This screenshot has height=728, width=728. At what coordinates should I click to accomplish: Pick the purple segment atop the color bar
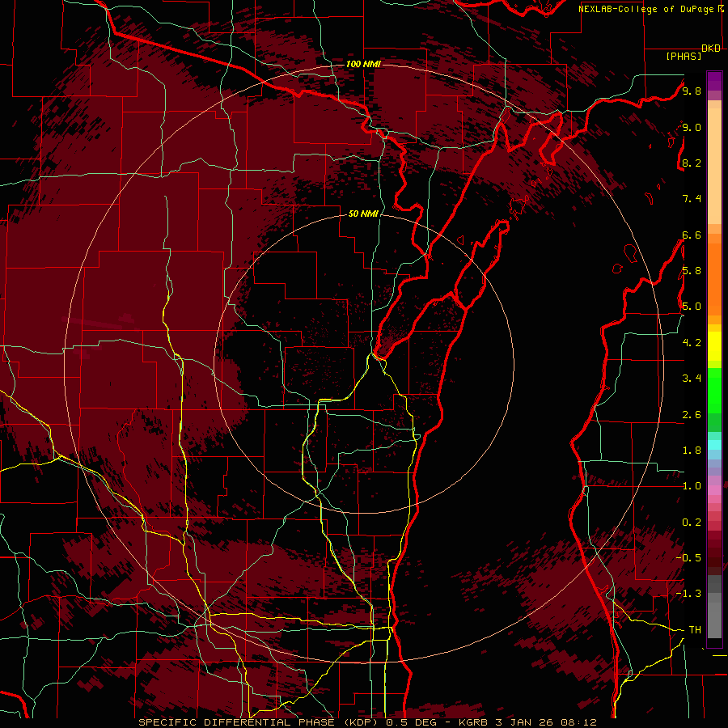click(x=714, y=81)
